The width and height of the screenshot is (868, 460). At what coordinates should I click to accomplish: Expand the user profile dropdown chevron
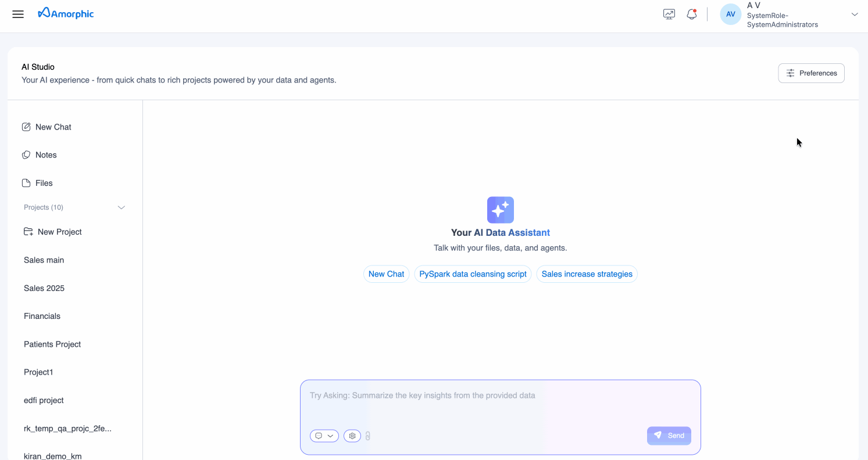(855, 13)
